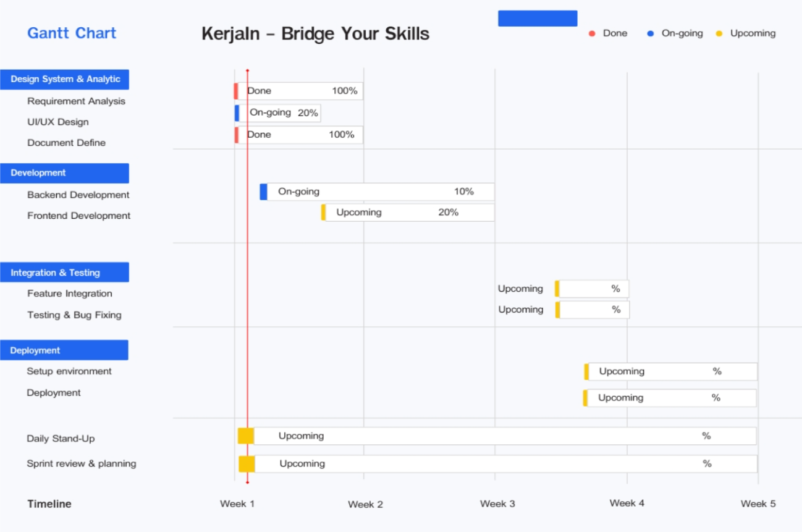Click the red Done legend dot

coord(592,33)
